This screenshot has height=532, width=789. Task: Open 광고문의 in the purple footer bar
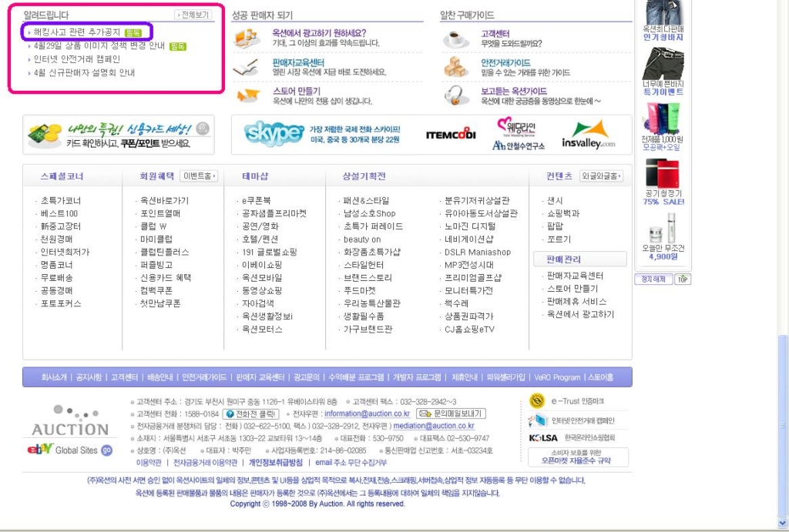307,377
